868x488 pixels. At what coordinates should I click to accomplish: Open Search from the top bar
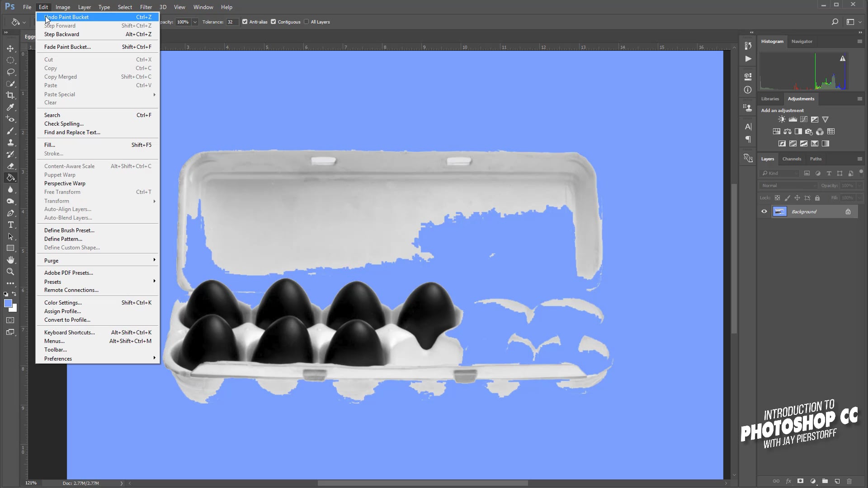[835, 21]
